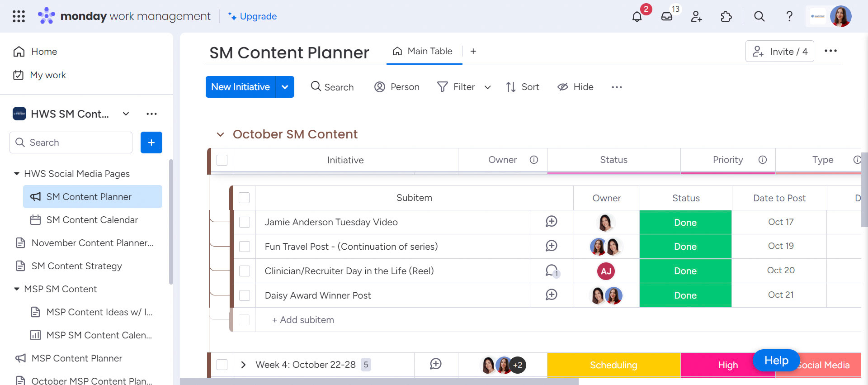Screen dimensions: 868x385
Task: Click Priority column info icon
Action: point(763,160)
